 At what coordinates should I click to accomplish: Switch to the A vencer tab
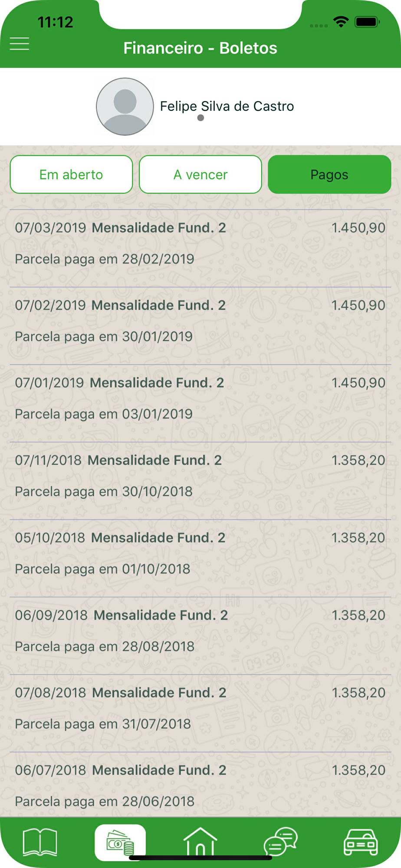(x=200, y=174)
